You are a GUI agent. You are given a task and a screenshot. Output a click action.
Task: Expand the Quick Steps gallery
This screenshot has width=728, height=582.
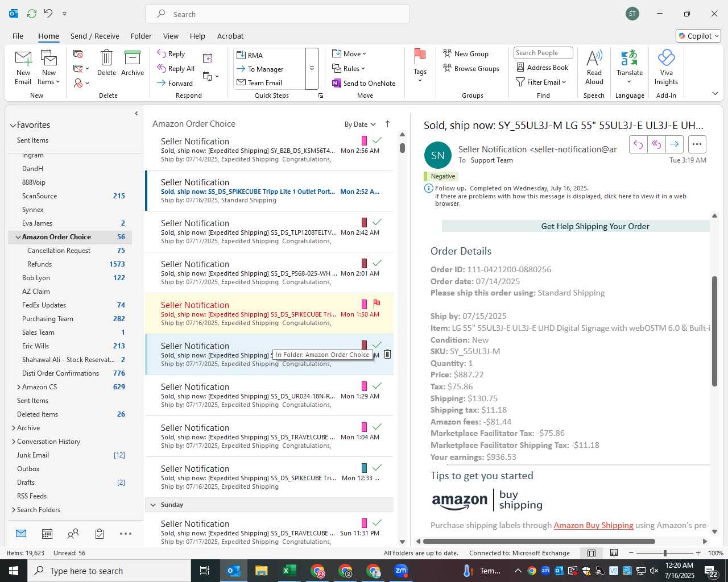(312, 69)
